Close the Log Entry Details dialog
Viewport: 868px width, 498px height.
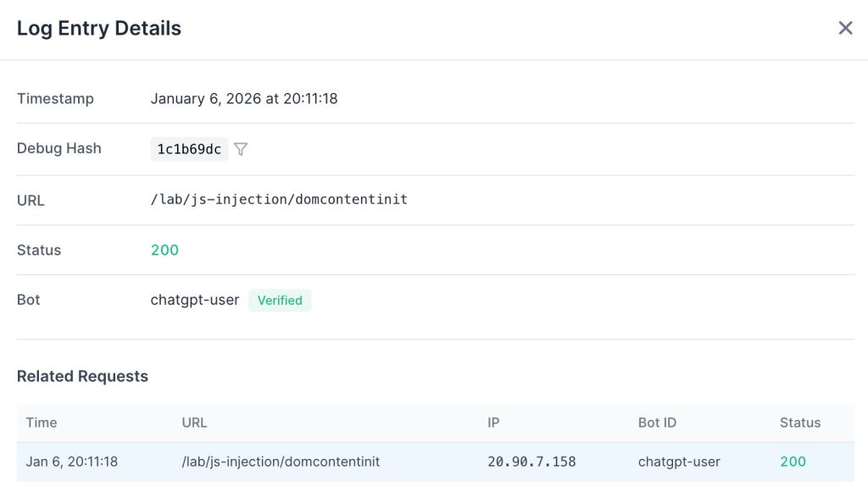[x=845, y=28]
